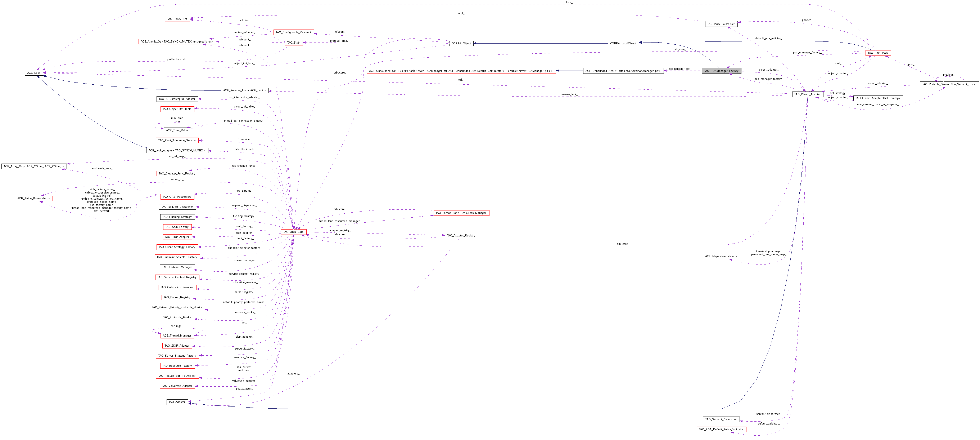Click the TAO_Adapter class box
The width and height of the screenshot is (980, 440).
click(177, 402)
